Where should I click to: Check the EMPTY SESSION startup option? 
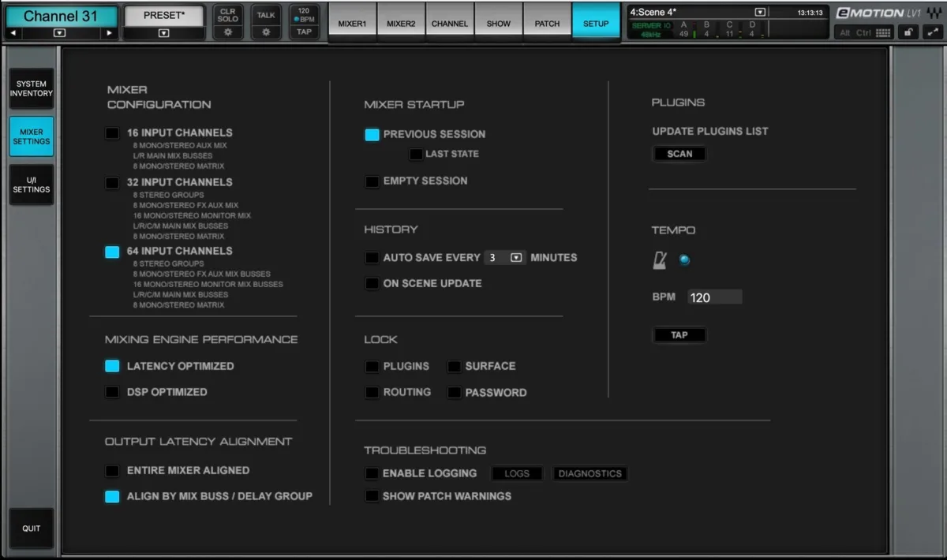click(x=372, y=181)
